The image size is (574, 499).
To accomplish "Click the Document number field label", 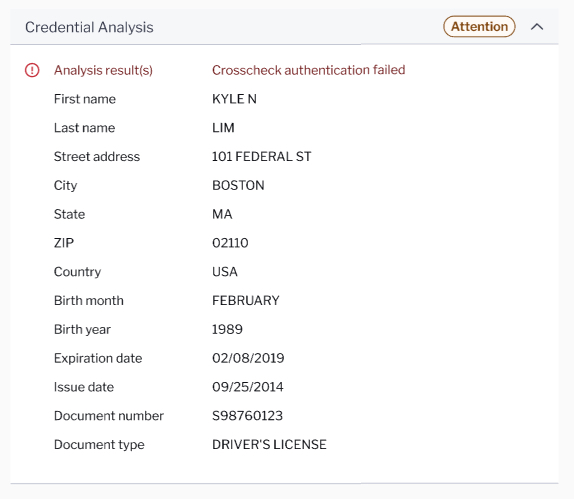I will coord(109,416).
